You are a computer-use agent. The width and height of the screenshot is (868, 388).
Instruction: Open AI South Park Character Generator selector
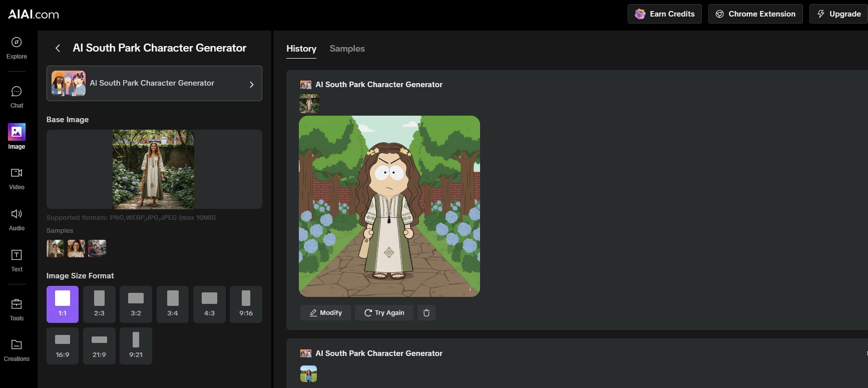point(154,84)
